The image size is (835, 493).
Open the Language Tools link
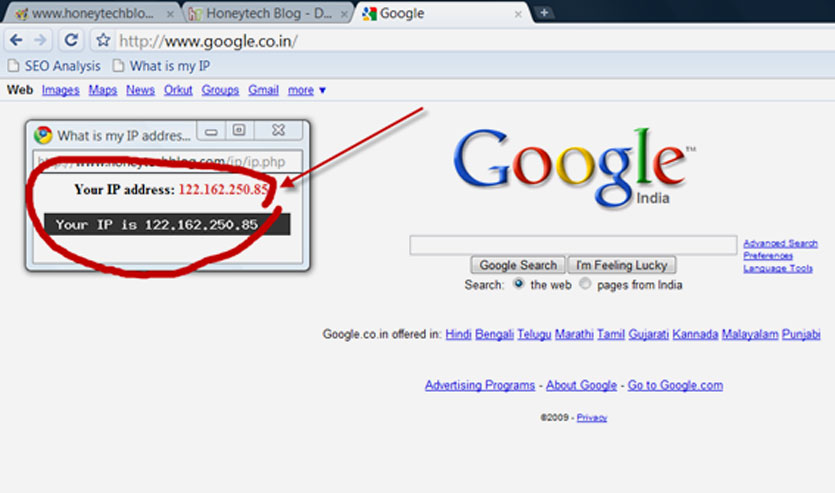click(778, 268)
